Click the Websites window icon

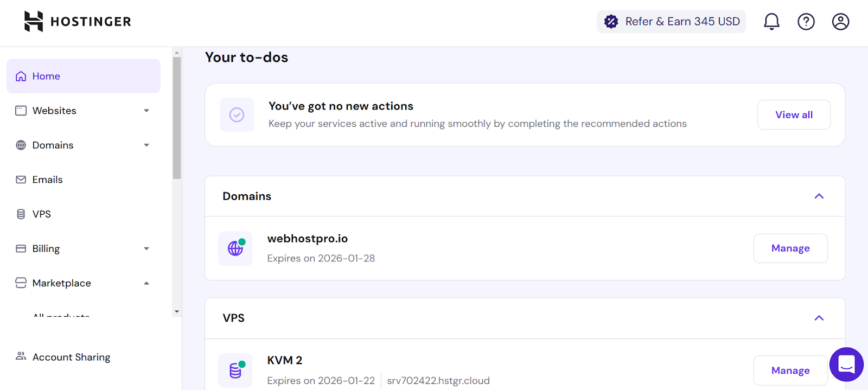coord(21,111)
